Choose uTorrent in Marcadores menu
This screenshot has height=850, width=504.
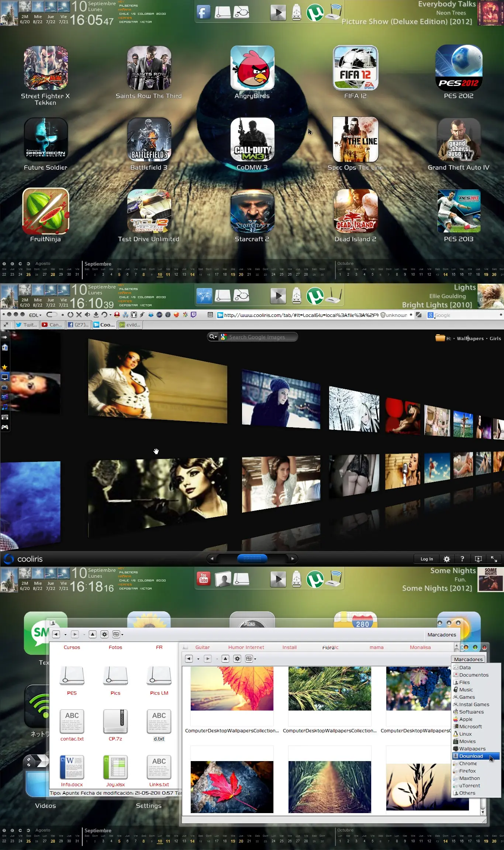coord(476,785)
